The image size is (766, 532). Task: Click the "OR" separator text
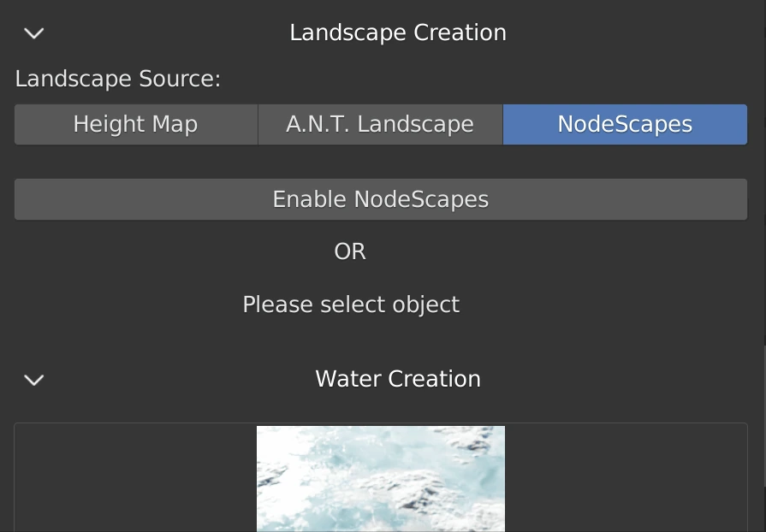(350, 252)
